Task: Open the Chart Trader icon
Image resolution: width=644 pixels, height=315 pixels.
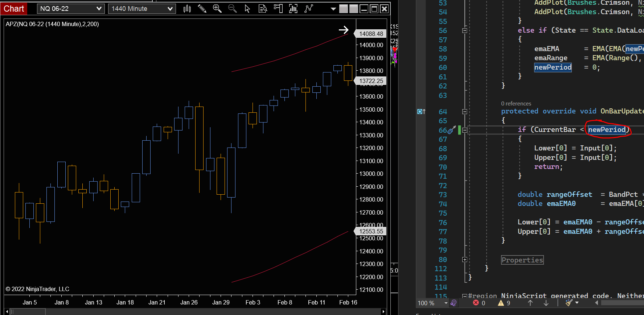Action: click(x=278, y=9)
